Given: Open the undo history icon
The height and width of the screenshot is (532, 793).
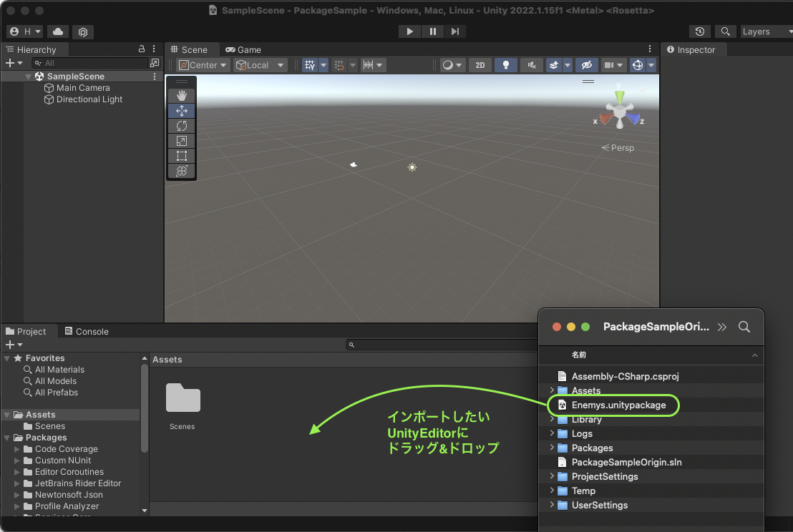Looking at the screenshot, I should click(699, 31).
